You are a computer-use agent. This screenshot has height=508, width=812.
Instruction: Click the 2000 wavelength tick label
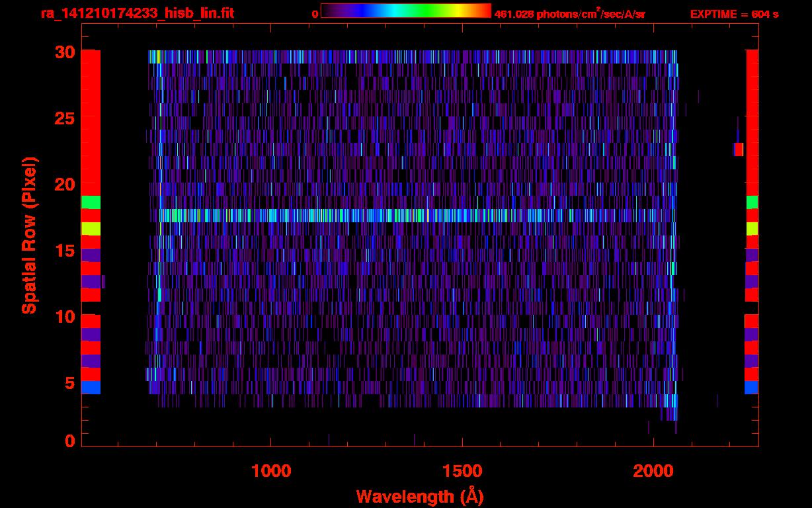coord(654,471)
